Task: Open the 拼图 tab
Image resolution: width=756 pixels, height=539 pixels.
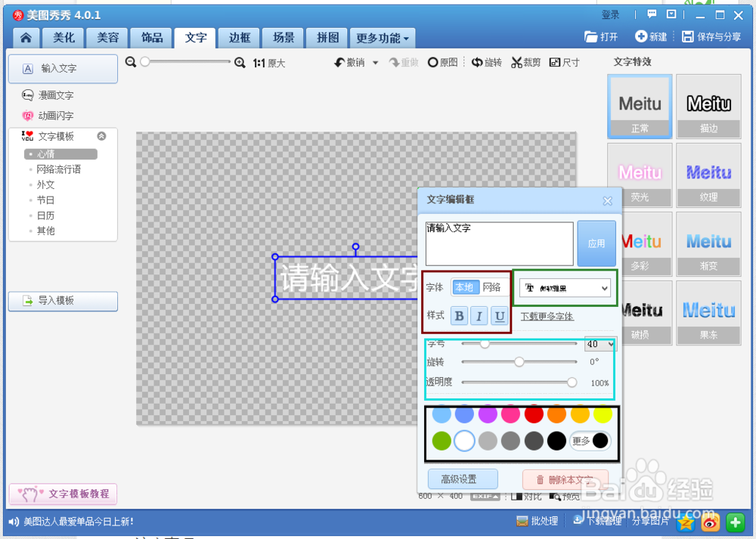Action: (328, 38)
